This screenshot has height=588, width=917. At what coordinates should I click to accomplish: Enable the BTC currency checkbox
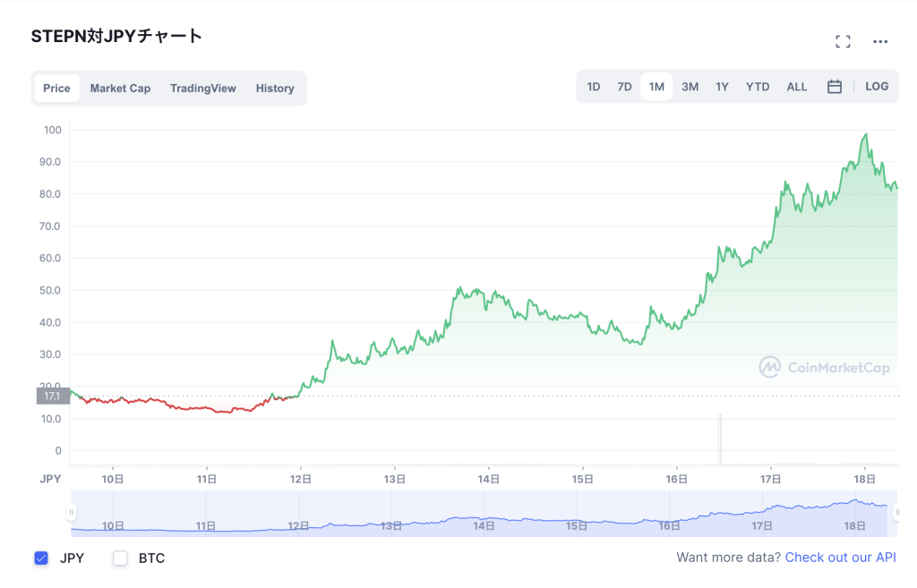click(x=120, y=558)
